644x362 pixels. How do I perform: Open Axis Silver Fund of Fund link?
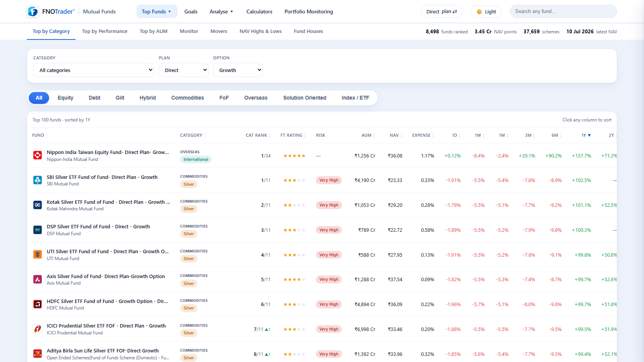click(x=106, y=276)
